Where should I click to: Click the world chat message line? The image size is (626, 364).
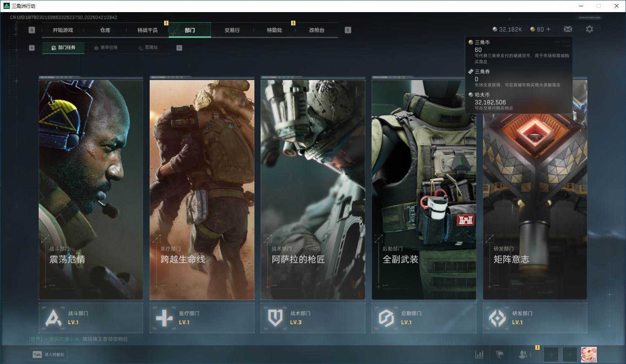tap(79, 339)
